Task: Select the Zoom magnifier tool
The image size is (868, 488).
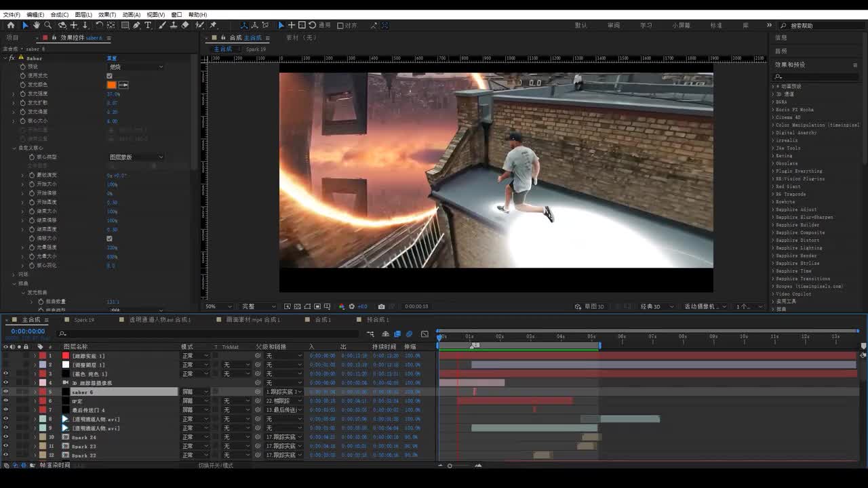Action: pos(48,25)
